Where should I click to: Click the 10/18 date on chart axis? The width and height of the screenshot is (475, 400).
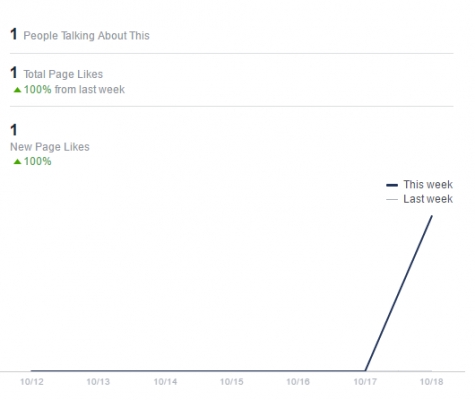[431, 382]
